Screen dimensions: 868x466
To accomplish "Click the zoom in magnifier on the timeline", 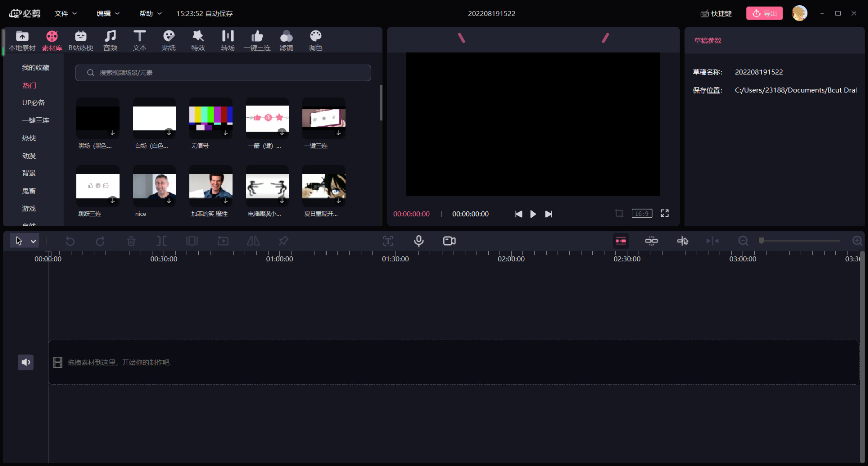I will click(857, 241).
